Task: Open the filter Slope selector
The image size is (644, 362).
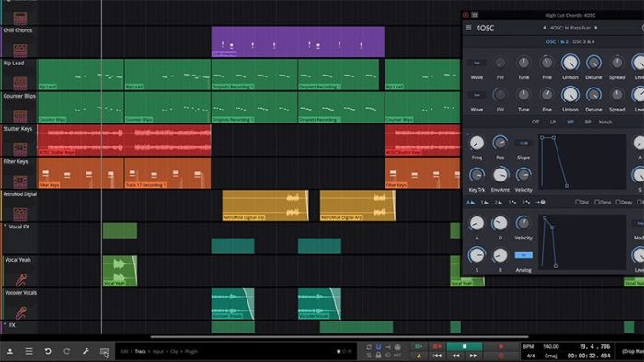Action: [x=523, y=143]
